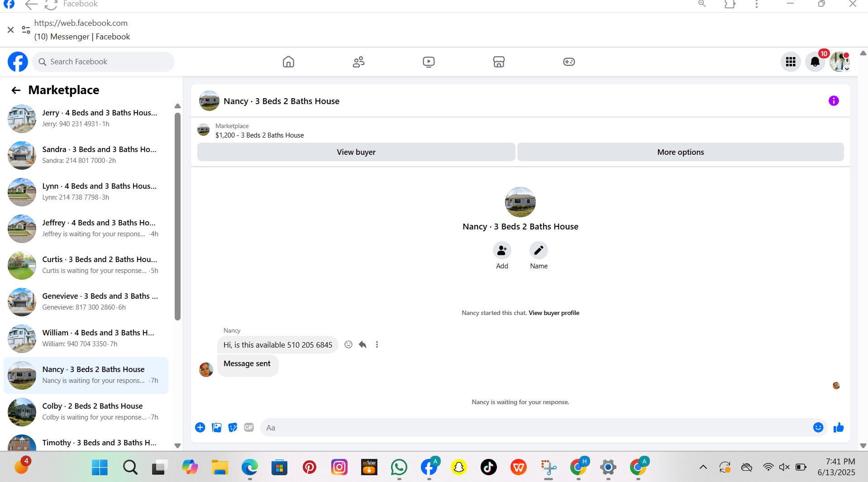React to Nancy's message with emoji
The image size is (868, 482).
[348, 344]
